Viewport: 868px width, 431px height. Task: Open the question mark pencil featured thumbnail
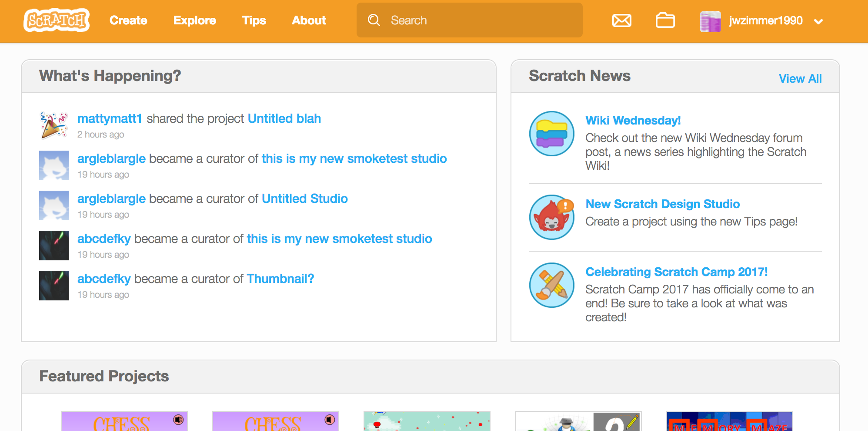[578, 421]
